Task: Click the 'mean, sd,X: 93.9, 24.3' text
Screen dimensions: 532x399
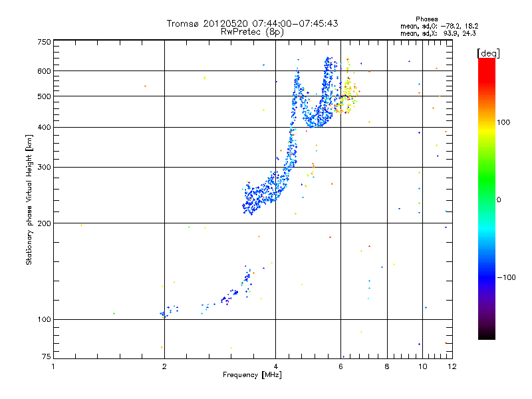Action: click(438, 33)
